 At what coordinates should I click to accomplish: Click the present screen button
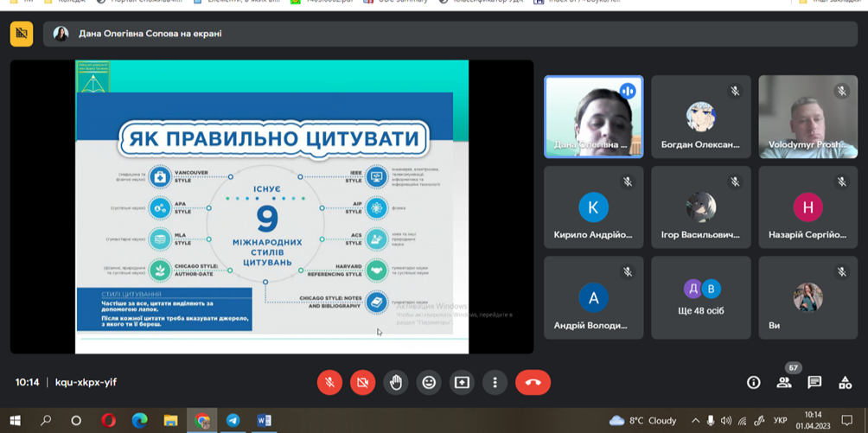(462, 382)
